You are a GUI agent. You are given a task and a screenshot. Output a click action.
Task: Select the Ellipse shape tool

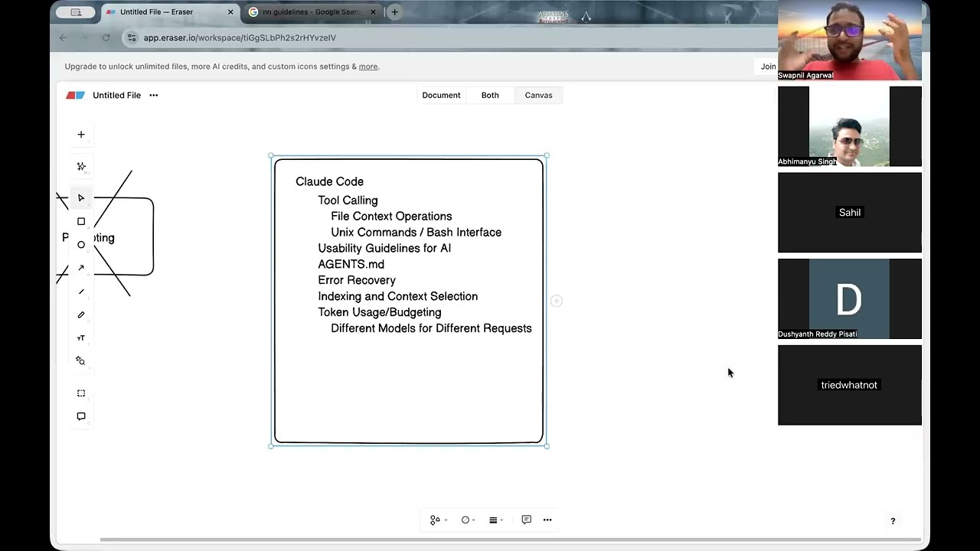tap(81, 245)
